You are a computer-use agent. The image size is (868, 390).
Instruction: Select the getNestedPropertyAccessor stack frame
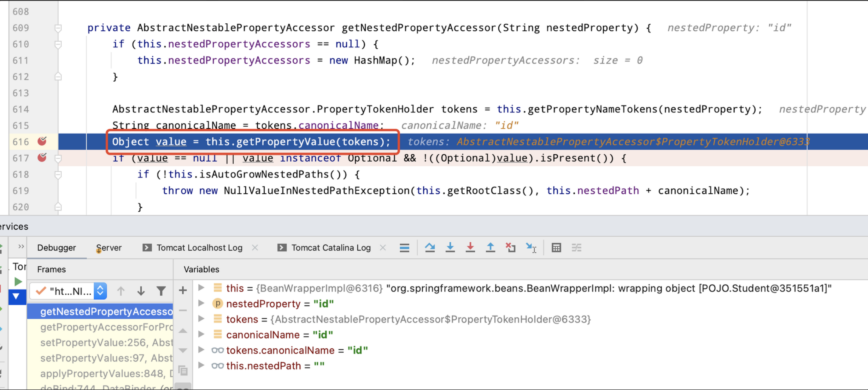point(100,311)
